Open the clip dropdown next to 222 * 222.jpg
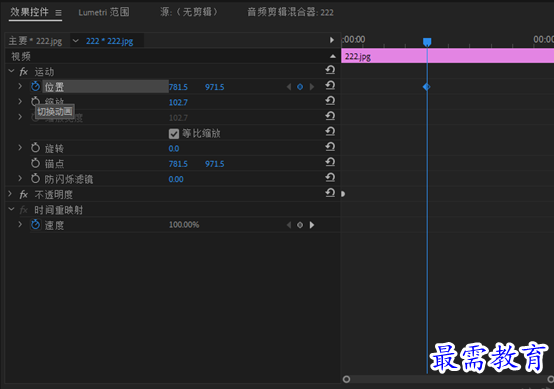 click(x=75, y=41)
